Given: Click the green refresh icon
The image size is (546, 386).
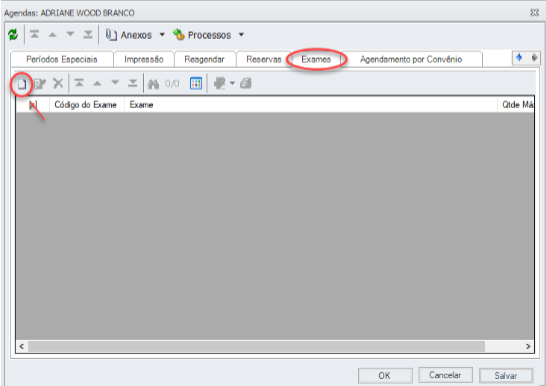Looking at the screenshot, I should coord(13,35).
